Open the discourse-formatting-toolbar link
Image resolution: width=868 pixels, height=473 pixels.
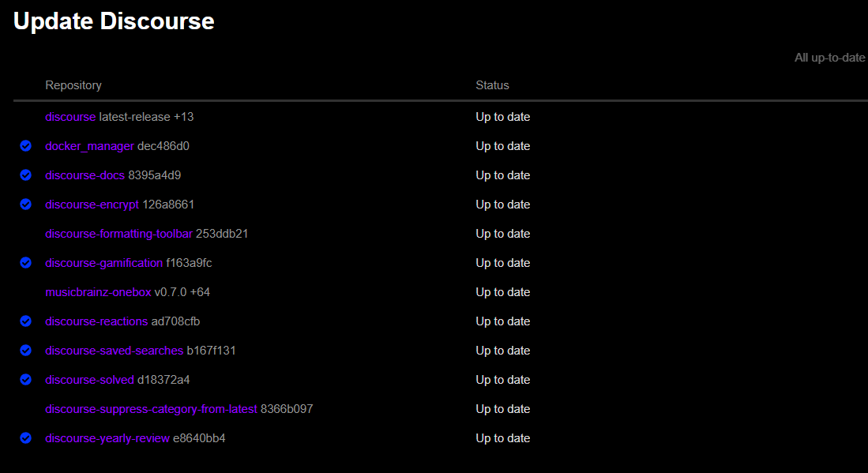[119, 234]
